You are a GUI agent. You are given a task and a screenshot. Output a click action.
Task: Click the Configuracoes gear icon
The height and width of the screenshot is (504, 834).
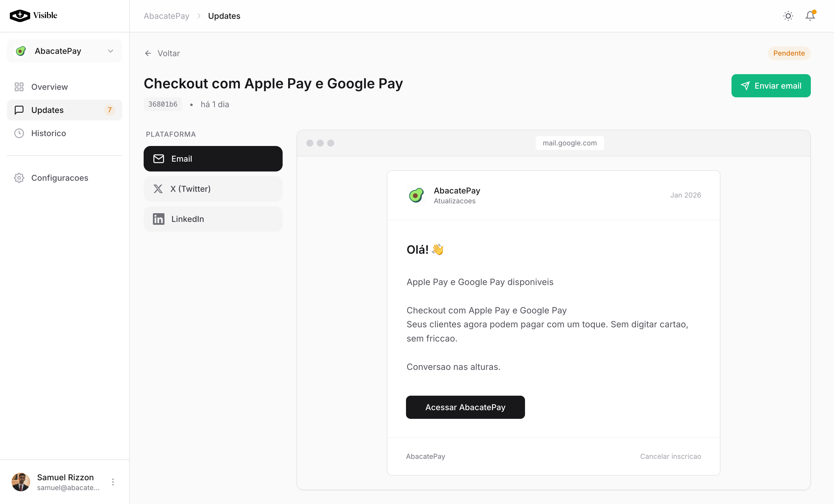point(19,178)
